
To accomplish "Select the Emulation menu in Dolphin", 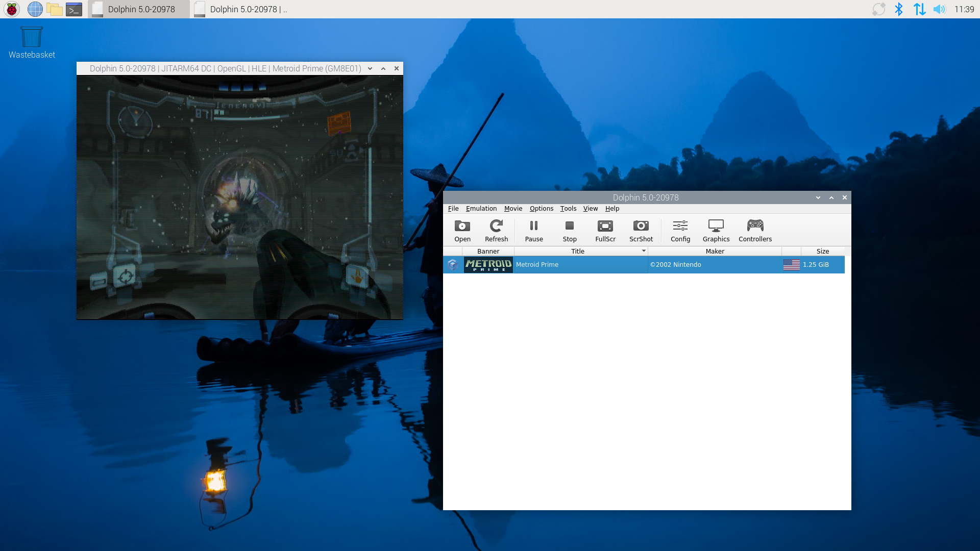I will (481, 208).
